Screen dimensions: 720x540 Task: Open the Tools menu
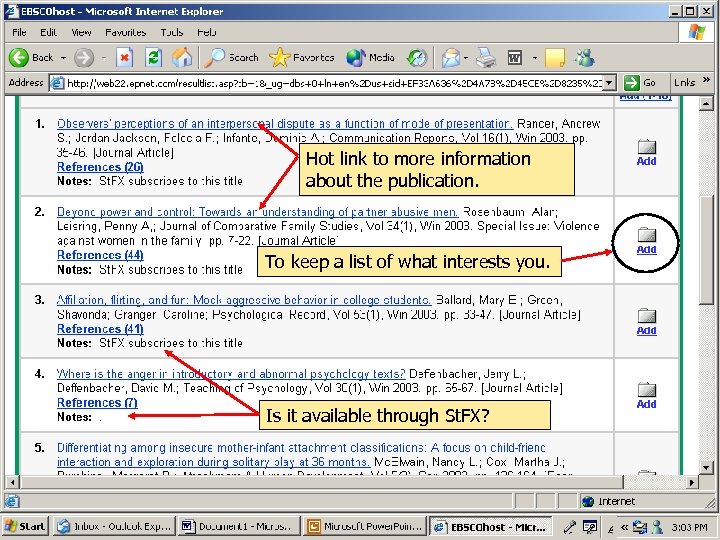[x=172, y=32]
